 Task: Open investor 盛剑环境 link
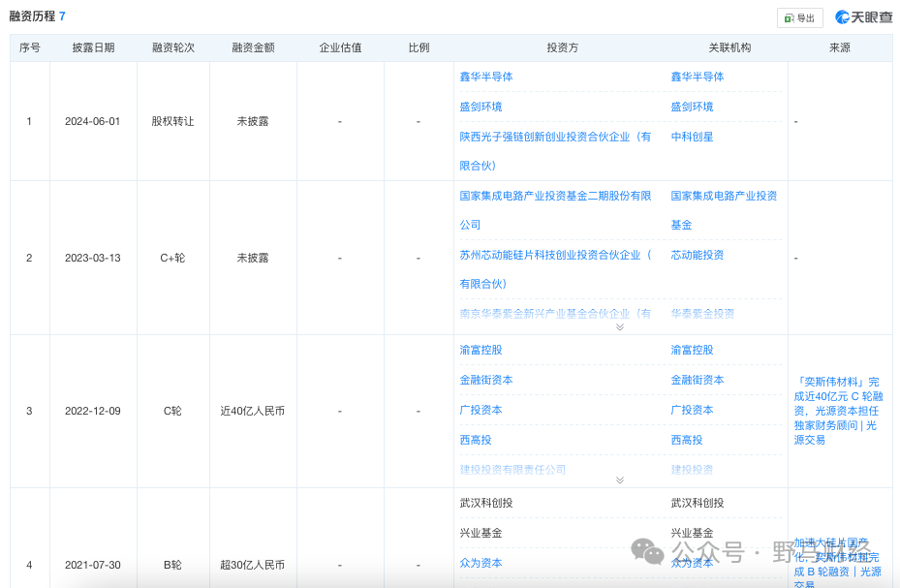(x=481, y=107)
